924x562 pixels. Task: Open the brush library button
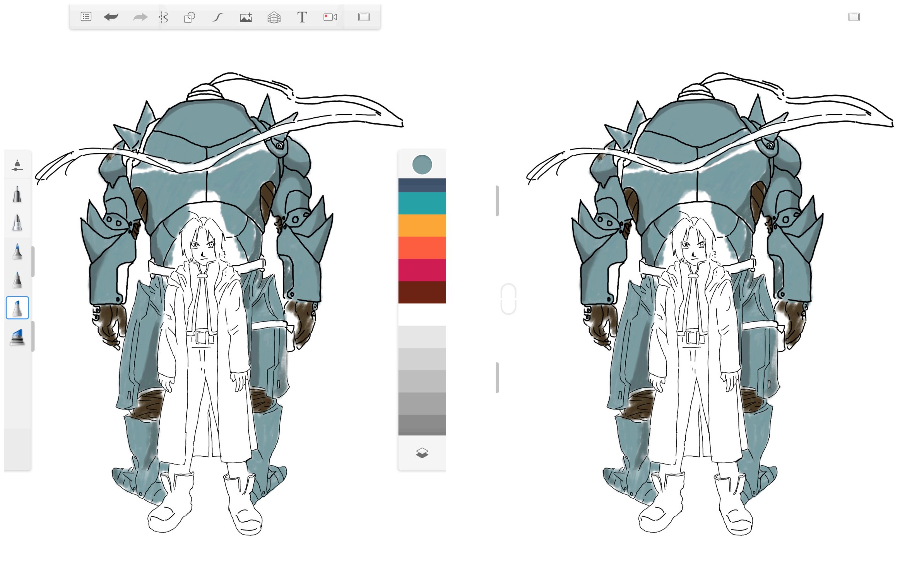pos(17,165)
